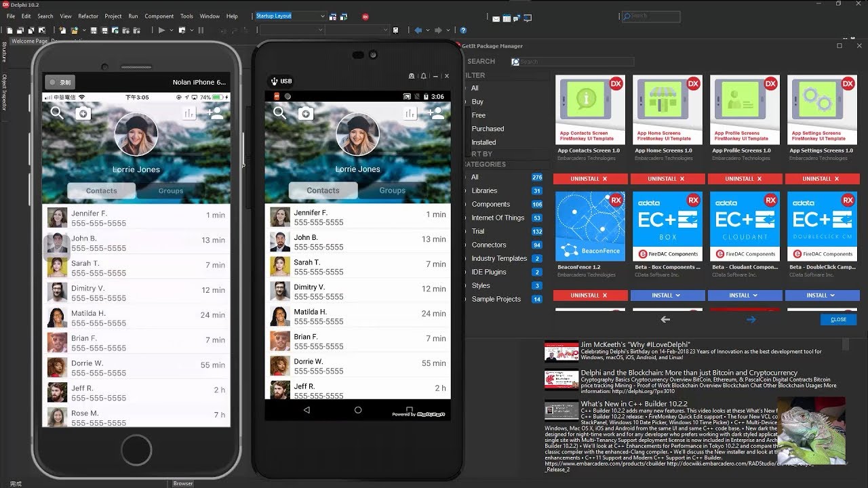Viewport: 868px width, 488px height.
Task: Select the Libraries category
Action: pyautogui.click(x=484, y=190)
